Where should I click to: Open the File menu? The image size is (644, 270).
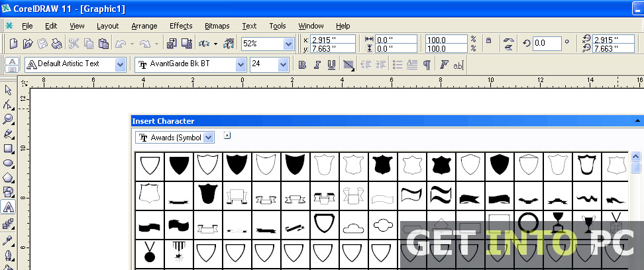28,26
